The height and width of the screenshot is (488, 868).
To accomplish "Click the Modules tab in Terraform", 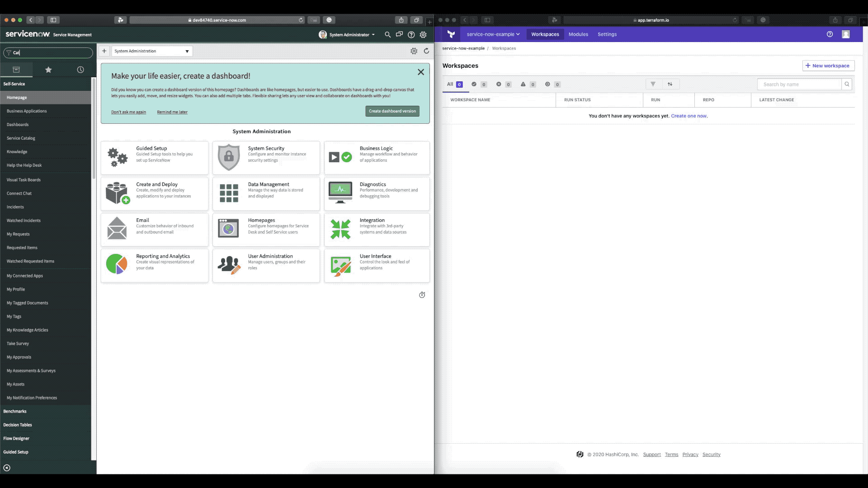I will 578,34.
